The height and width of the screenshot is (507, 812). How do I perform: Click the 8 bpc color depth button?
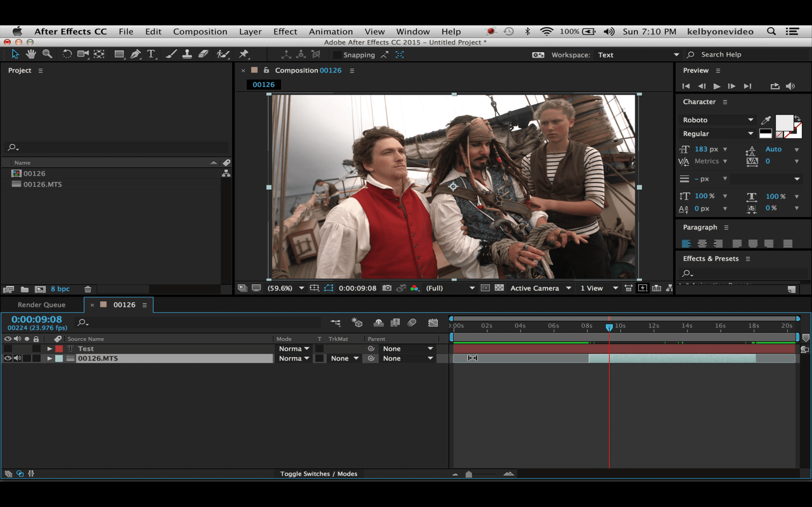(x=60, y=289)
